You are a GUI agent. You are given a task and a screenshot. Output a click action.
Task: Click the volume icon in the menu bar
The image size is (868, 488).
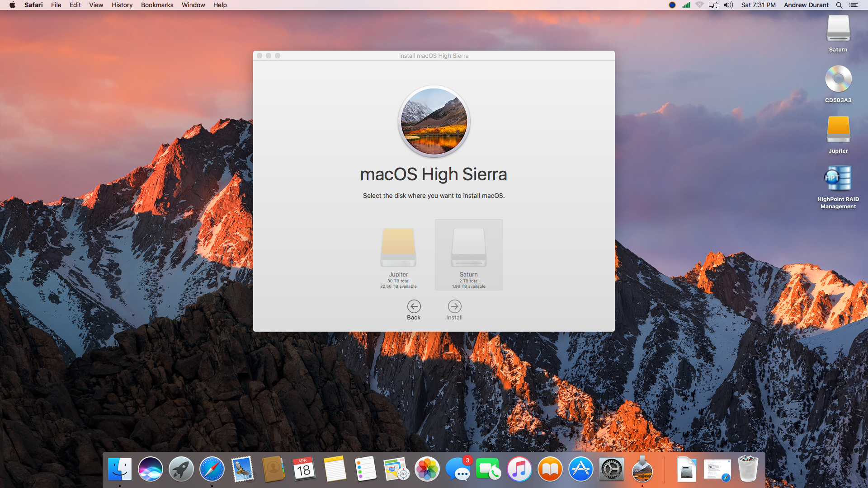pos(728,5)
